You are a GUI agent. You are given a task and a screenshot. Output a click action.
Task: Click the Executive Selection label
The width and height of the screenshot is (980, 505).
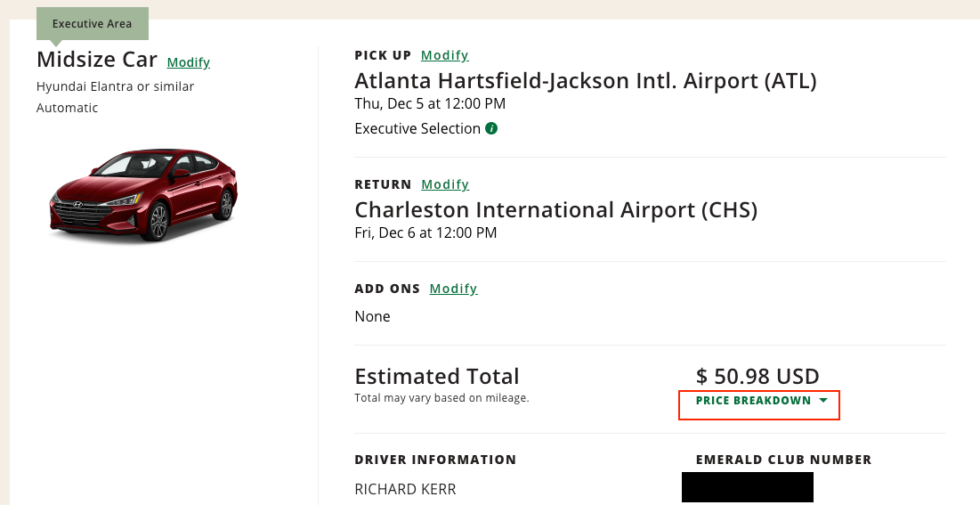coord(417,128)
